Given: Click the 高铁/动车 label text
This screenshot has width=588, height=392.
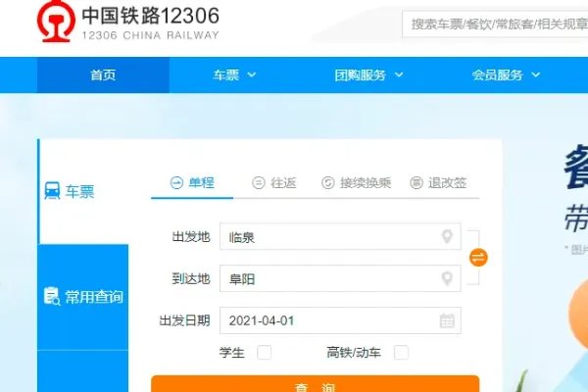Looking at the screenshot, I should [x=354, y=353].
